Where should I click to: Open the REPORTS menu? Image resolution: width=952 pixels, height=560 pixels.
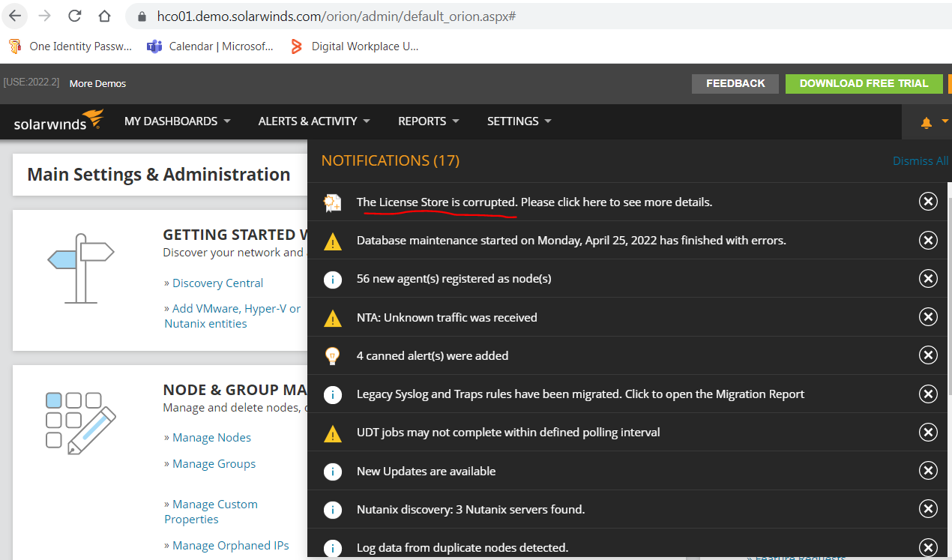tap(428, 121)
